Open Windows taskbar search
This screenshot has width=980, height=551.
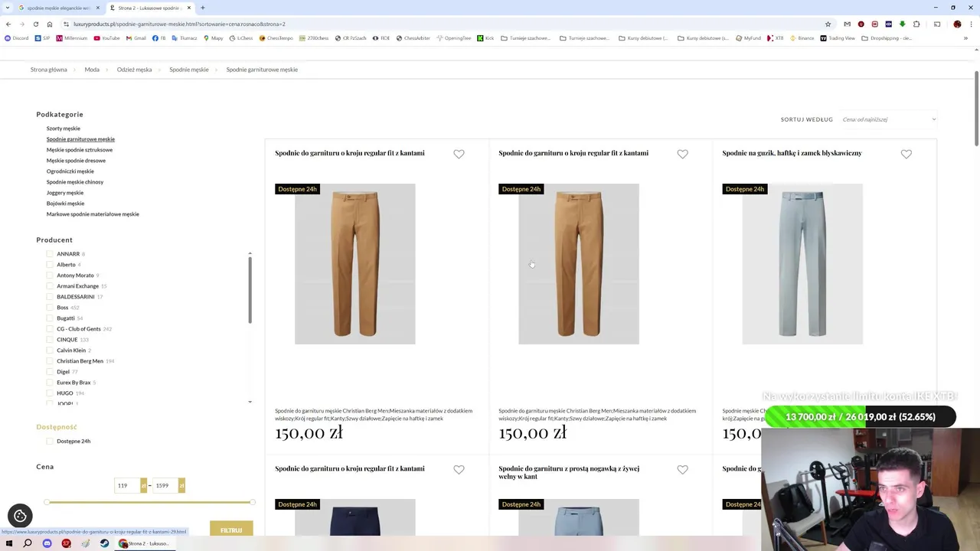[28, 543]
